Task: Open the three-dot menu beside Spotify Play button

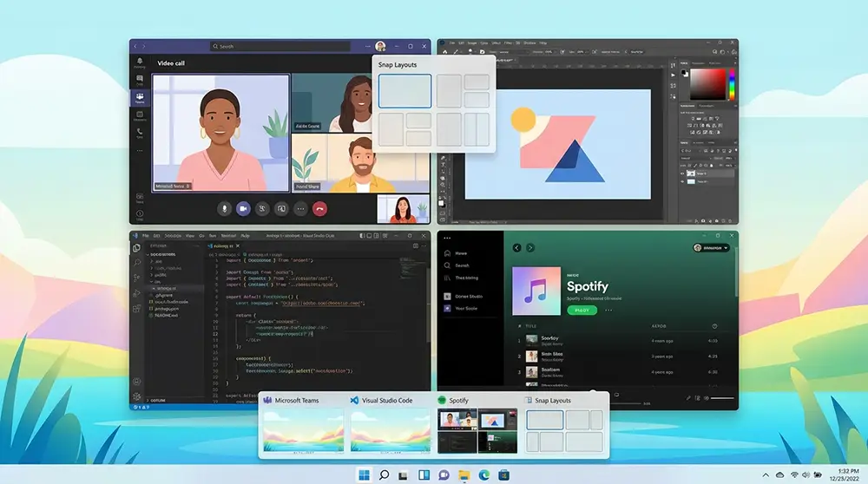Action: 609,311
